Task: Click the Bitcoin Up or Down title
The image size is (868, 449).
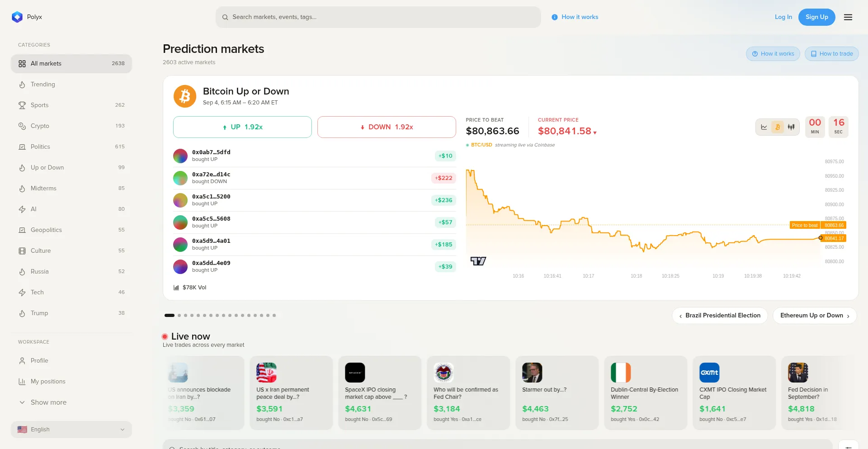Action: pyautogui.click(x=246, y=91)
